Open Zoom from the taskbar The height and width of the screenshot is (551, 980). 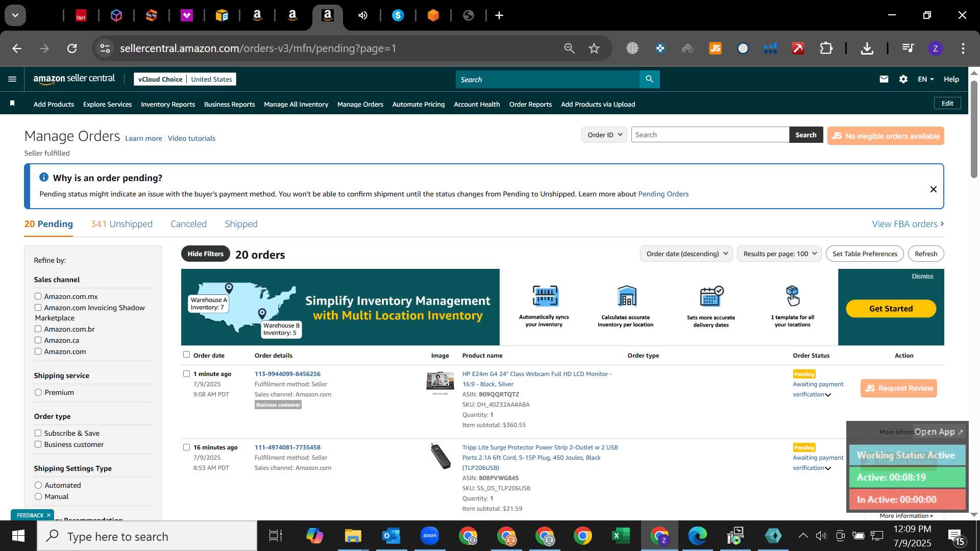pyautogui.click(x=430, y=536)
